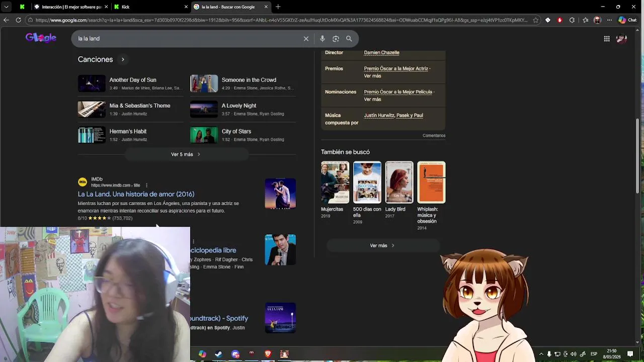The height and width of the screenshot is (362, 644).
Task: Play Another Day of Sun song
Action: pos(130,83)
